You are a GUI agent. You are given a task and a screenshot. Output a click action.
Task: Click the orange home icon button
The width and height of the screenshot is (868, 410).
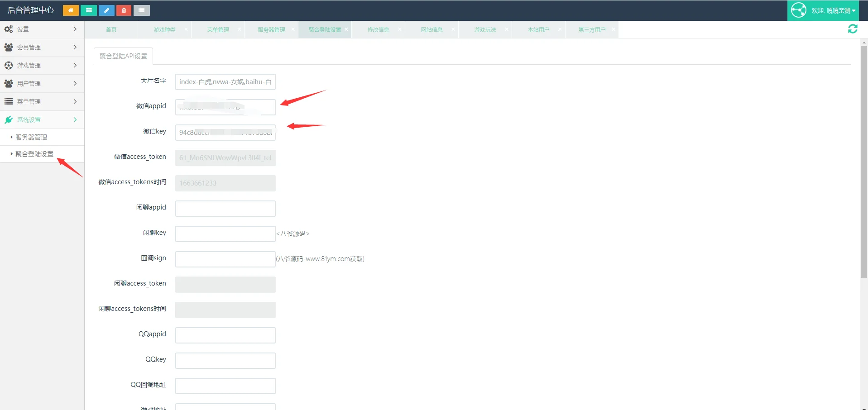[x=71, y=10]
